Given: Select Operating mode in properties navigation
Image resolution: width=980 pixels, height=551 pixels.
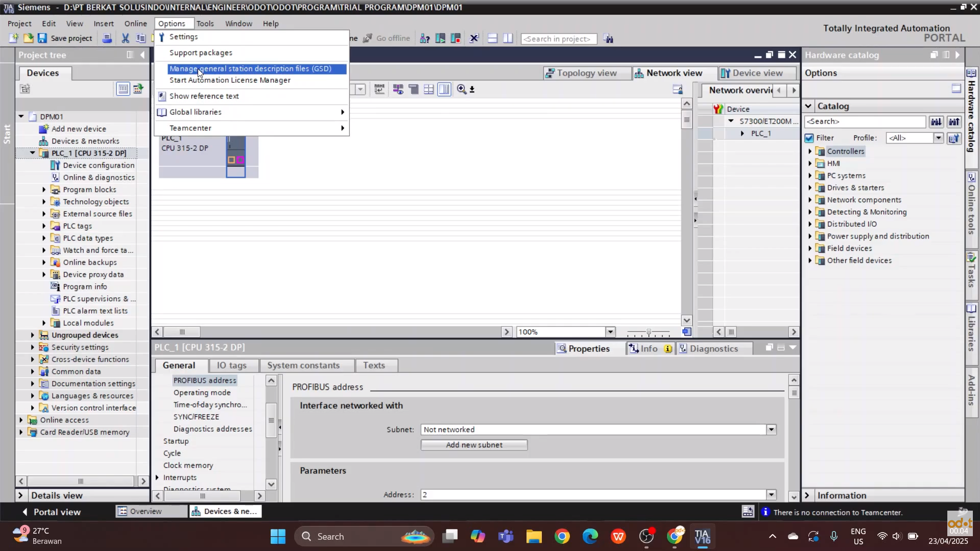Looking at the screenshot, I should point(202,393).
